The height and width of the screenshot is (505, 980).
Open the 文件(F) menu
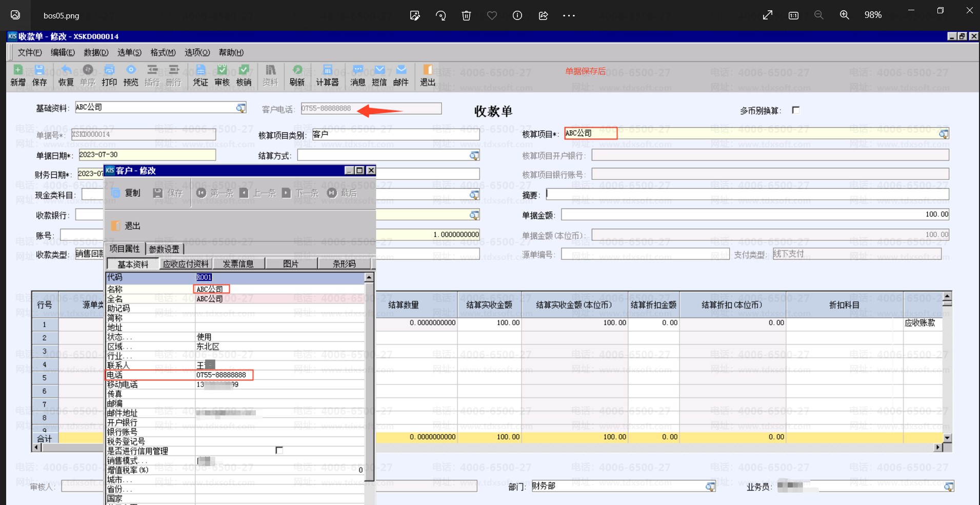coord(30,52)
